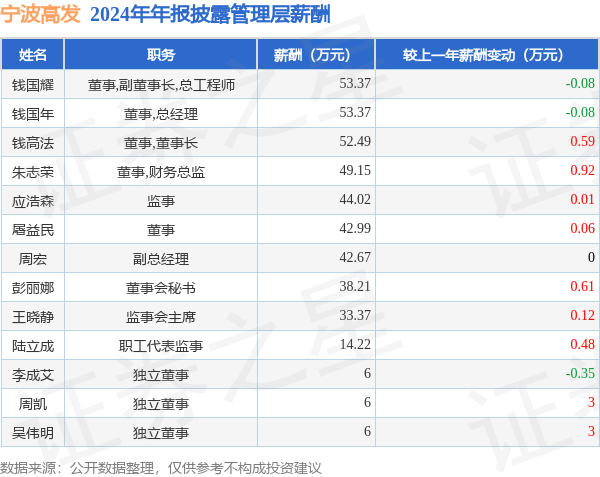Click the name 周宏

[33, 259]
